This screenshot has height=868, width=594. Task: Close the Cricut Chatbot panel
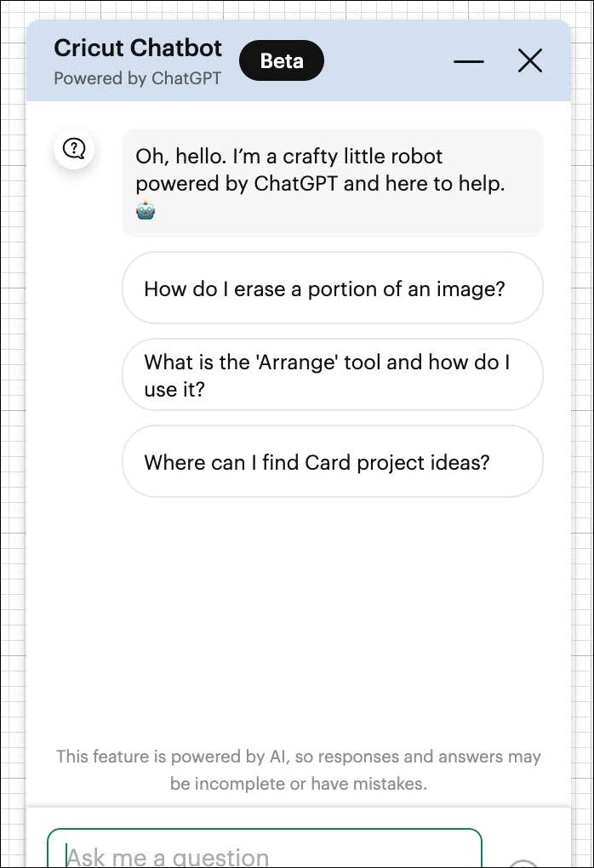530,60
